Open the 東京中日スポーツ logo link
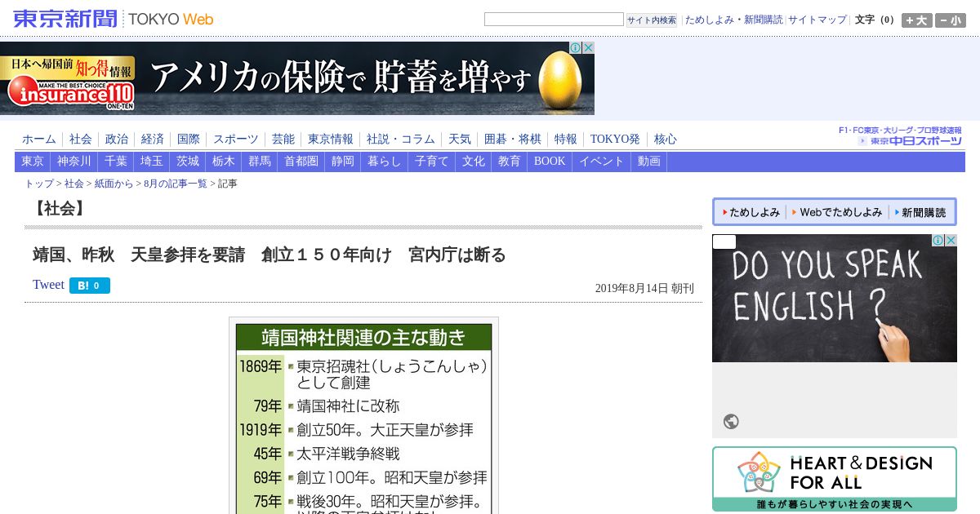This screenshot has height=514, width=980. 910,141
